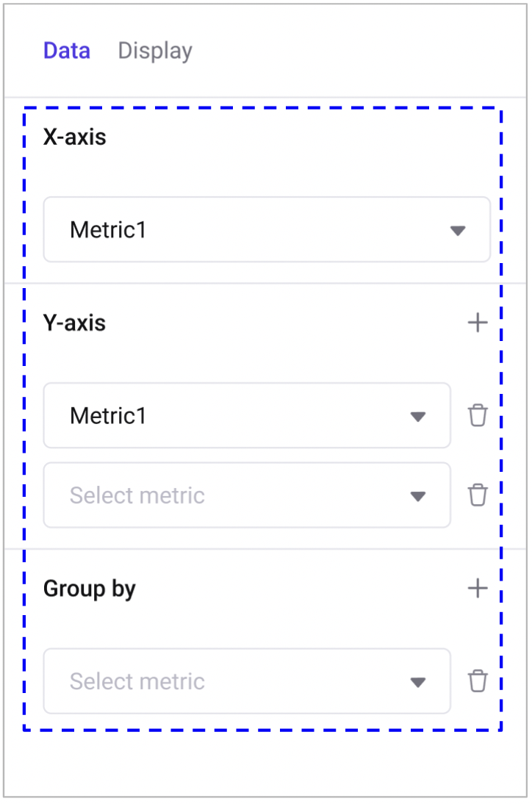Click the Y-axis section heading
The image size is (532, 804).
pyautogui.click(x=74, y=323)
